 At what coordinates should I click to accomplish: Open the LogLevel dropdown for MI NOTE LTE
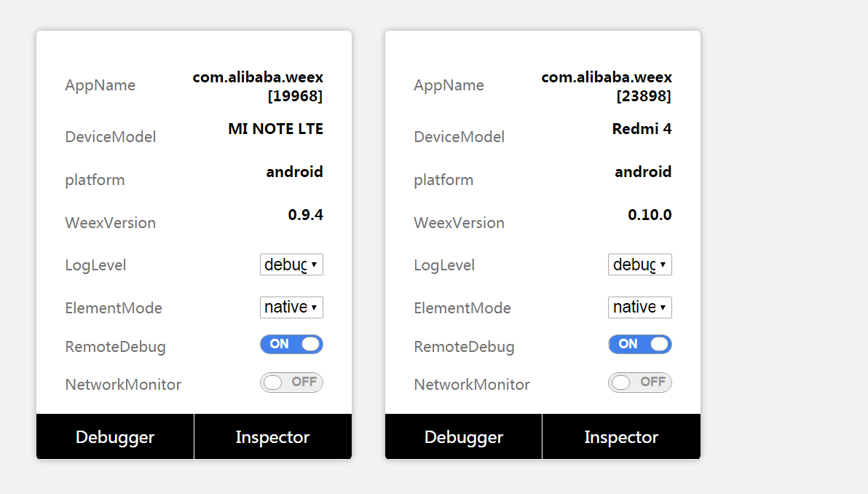pos(291,264)
